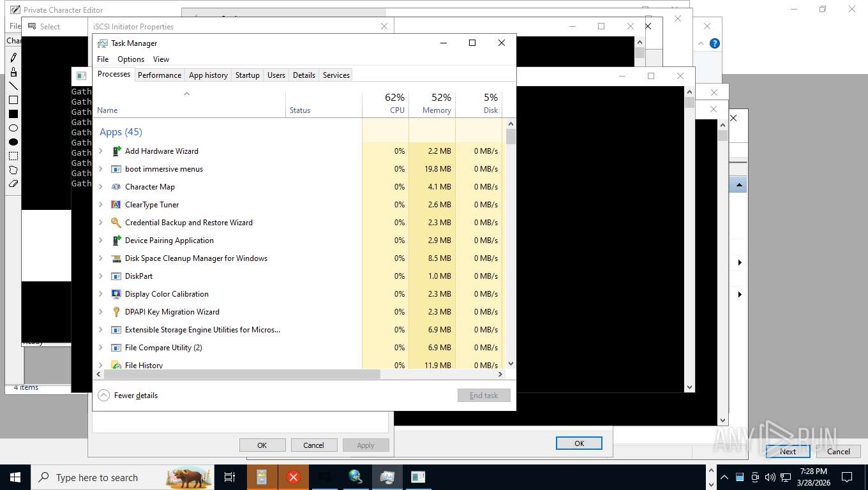
Task: Select the Straight Line tool in Private Character Editor
Action: [x=13, y=85]
